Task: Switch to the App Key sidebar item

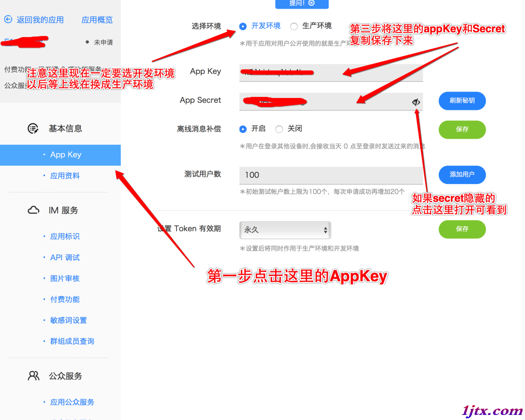Action: [65, 155]
